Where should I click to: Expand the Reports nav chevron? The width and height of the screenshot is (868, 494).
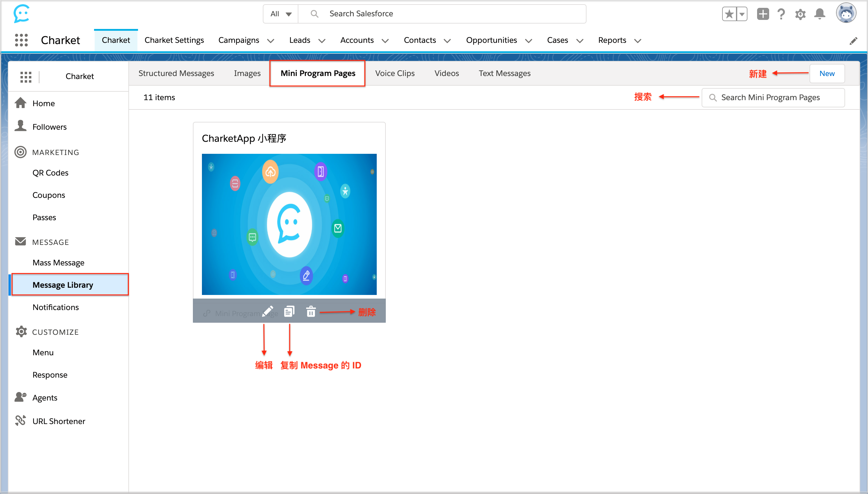tap(638, 41)
